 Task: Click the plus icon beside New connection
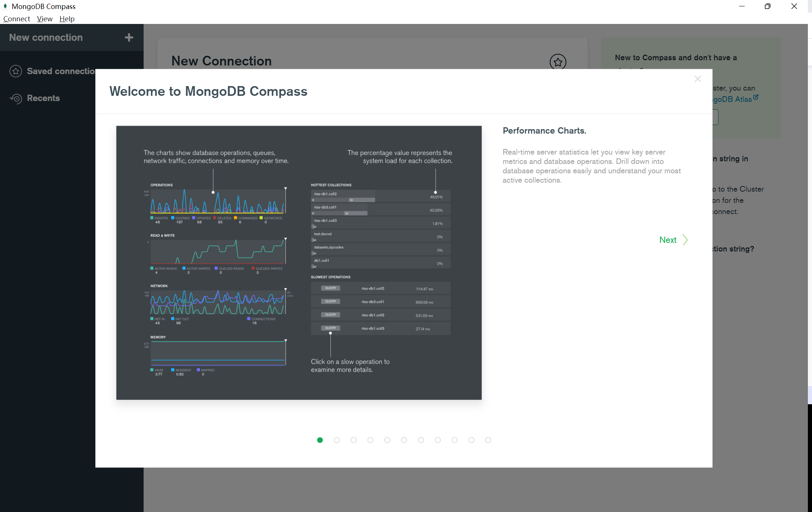click(x=129, y=37)
